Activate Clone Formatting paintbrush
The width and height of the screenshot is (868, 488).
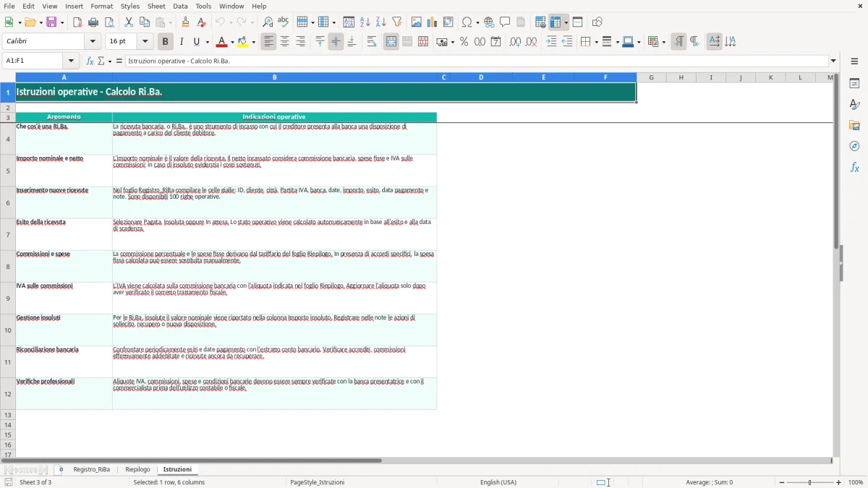pyautogui.click(x=186, y=22)
